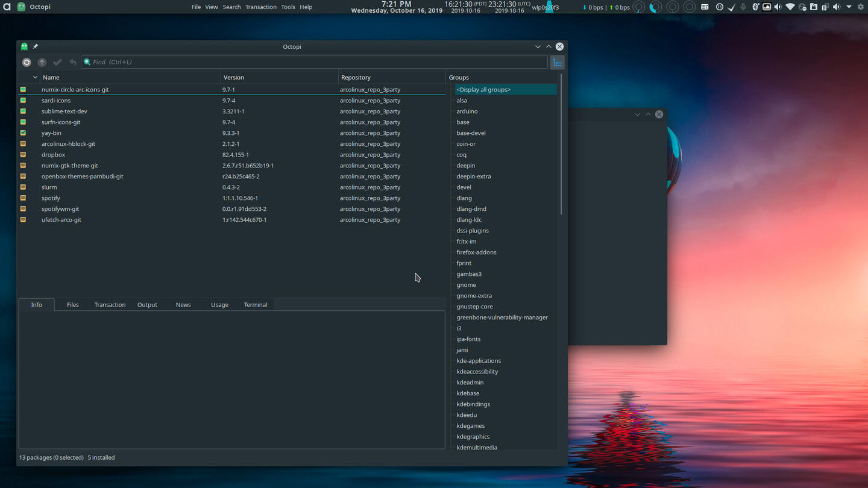Click the pin icon in Octopi title bar
Viewport: 868px width, 488px height.
point(35,46)
